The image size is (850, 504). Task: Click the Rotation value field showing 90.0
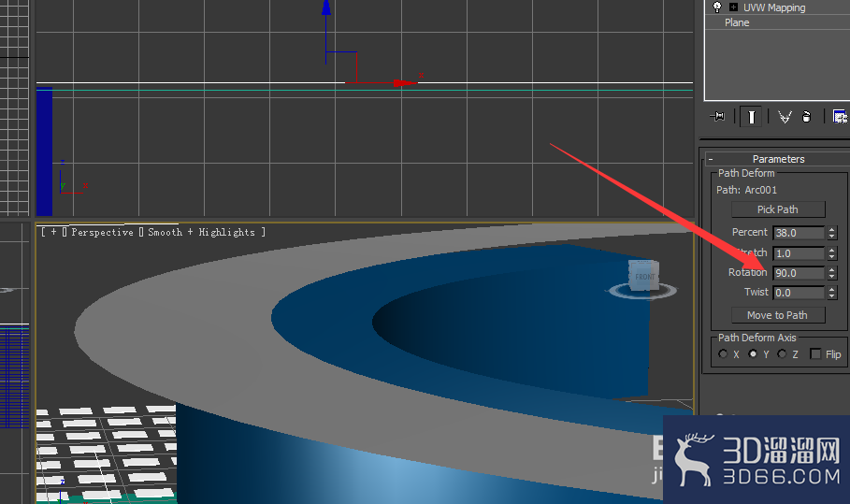pos(799,273)
